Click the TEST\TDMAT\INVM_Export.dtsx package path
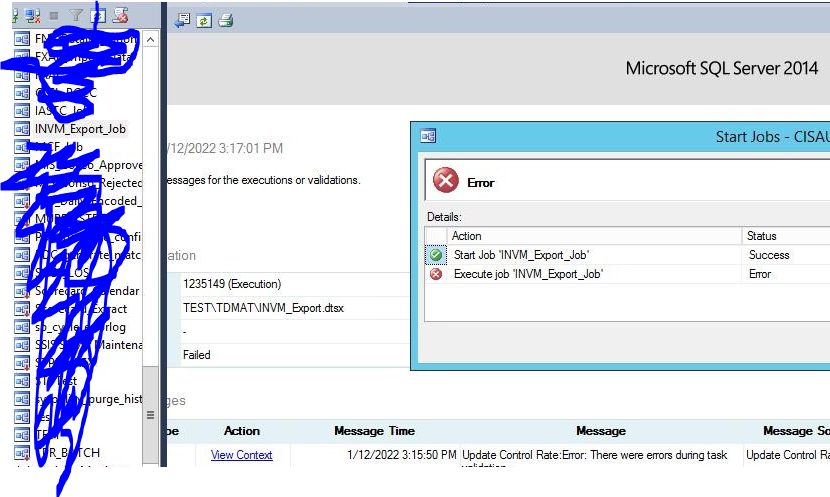Viewport: 830px width, 497px height. [x=263, y=308]
